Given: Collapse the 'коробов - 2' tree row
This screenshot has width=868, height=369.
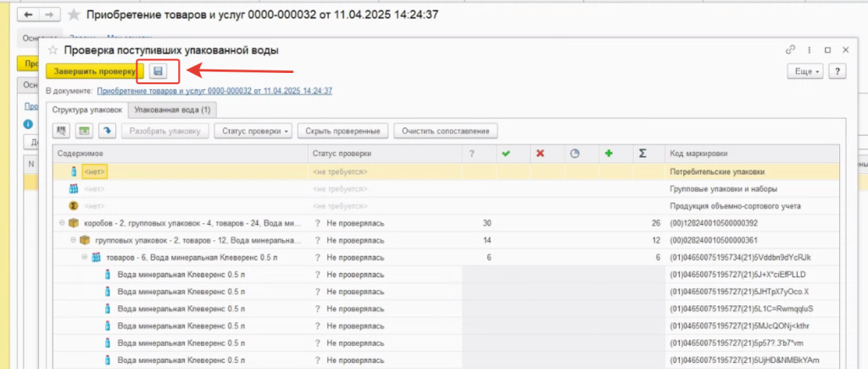Looking at the screenshot, I should pos(63,223).
